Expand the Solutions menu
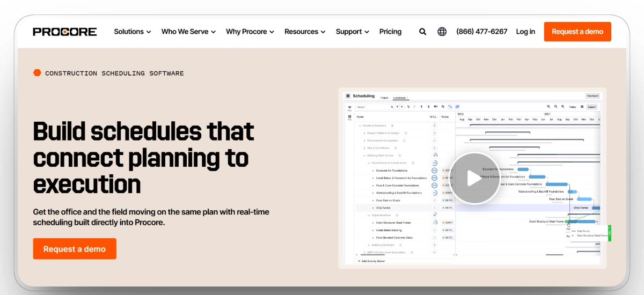644x295 pixels. (133, 32)
